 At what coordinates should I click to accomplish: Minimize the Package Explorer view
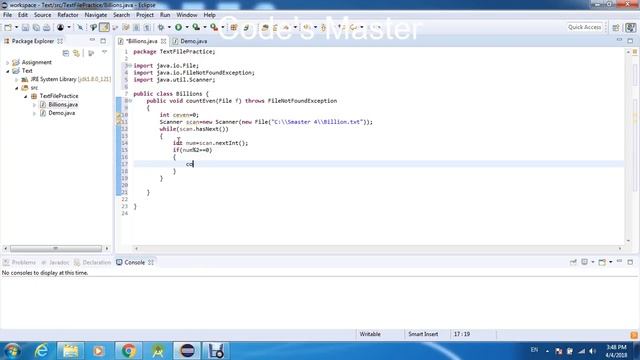pos(92,40)
